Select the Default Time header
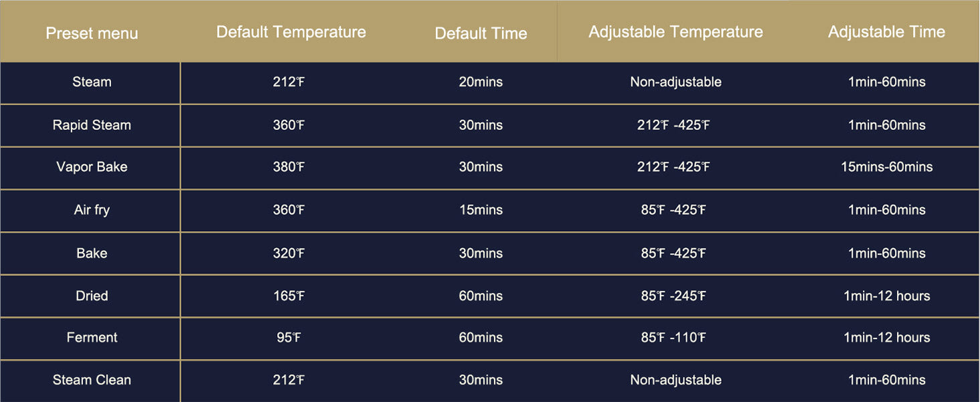Image resolution: width=980 pixels, height=402 pixels. 481,33
